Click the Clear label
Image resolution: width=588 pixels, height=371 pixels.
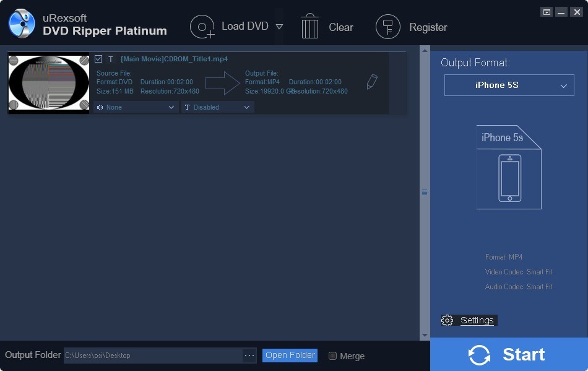[x=341, y=27]
